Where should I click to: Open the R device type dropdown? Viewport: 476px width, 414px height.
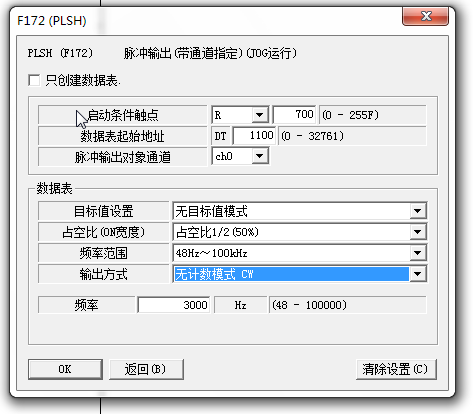coord(260,115)
